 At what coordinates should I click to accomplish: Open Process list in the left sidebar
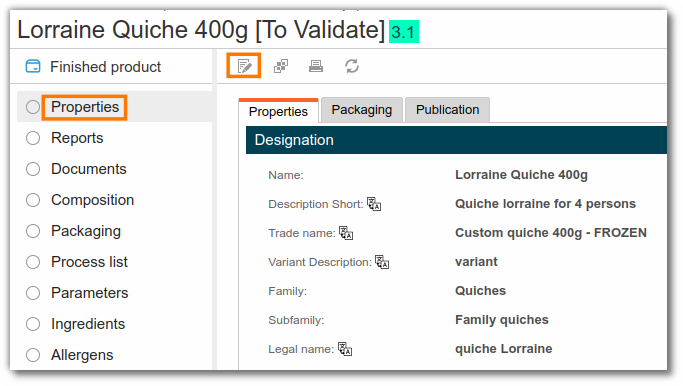(x=89, y=262)
